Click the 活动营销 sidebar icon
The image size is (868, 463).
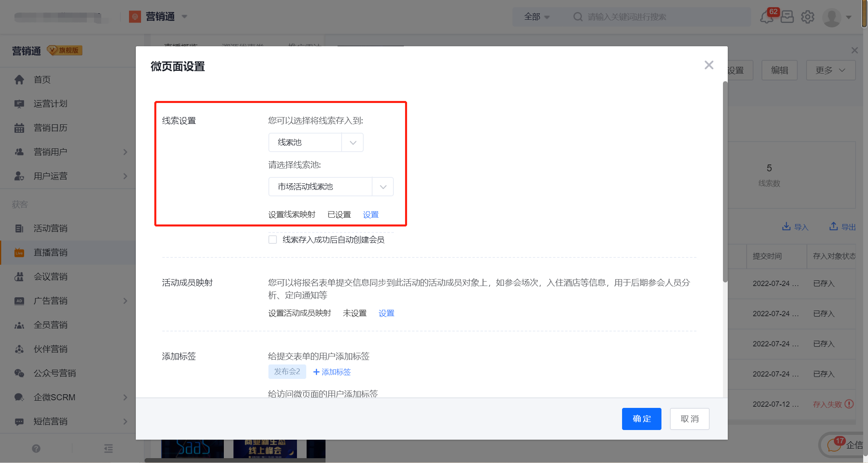pyautogui.click(x=19, y=228)
